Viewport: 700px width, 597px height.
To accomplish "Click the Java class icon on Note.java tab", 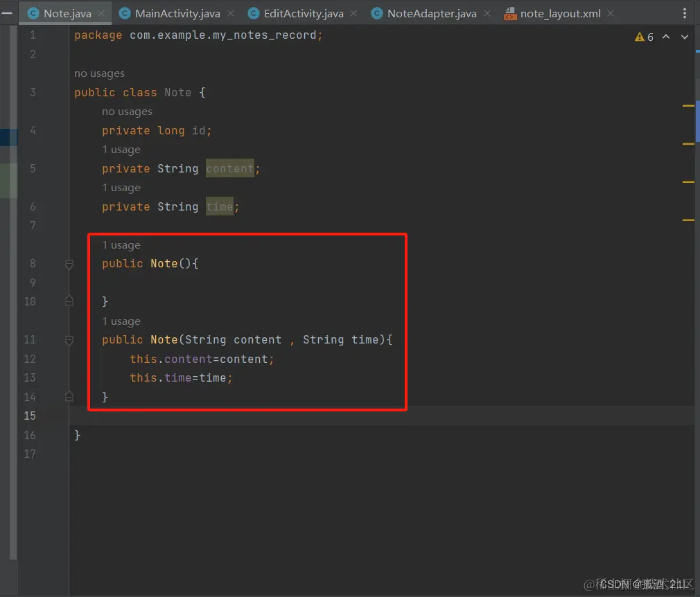I will pos(33,13).
